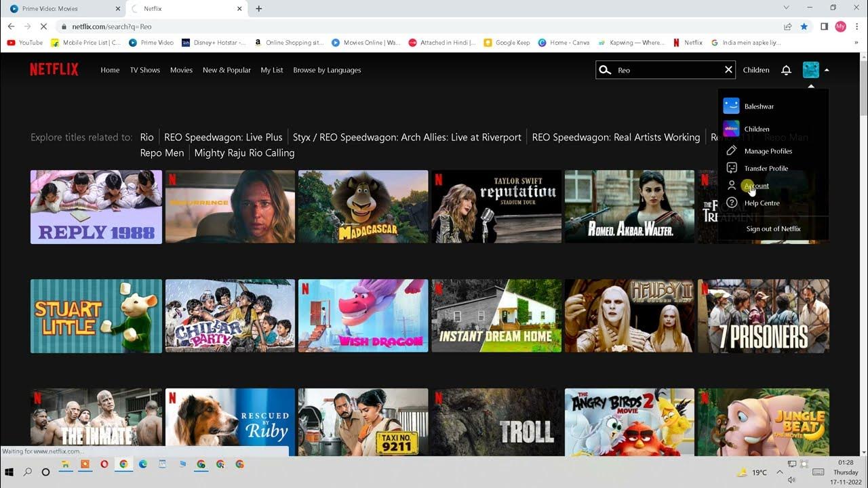Click Chrome profile avatar My

(841, 26)
